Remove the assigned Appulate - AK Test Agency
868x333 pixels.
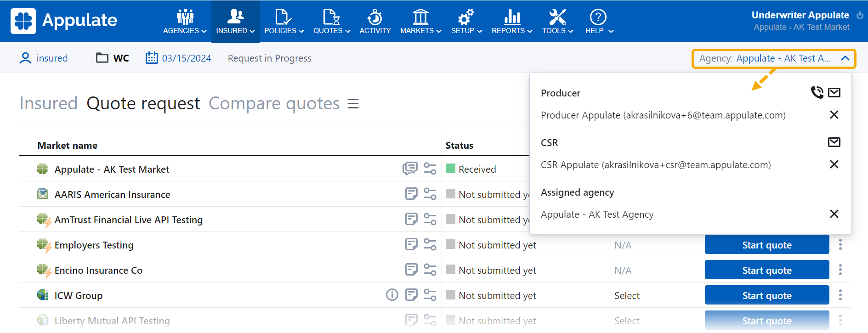click(834, 214)
